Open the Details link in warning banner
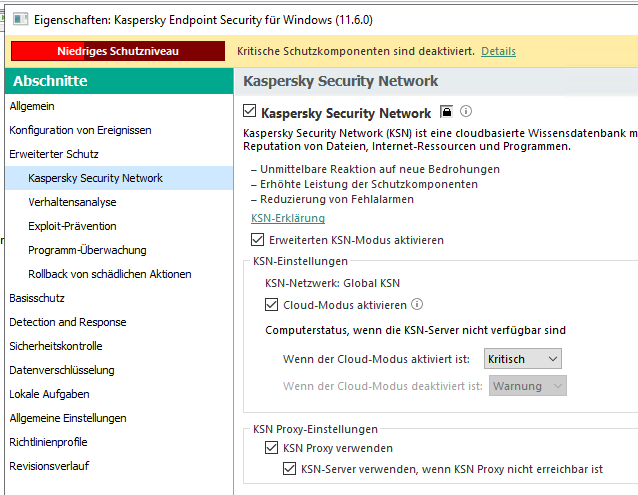The image size is (638, 495). coord(498,51)
